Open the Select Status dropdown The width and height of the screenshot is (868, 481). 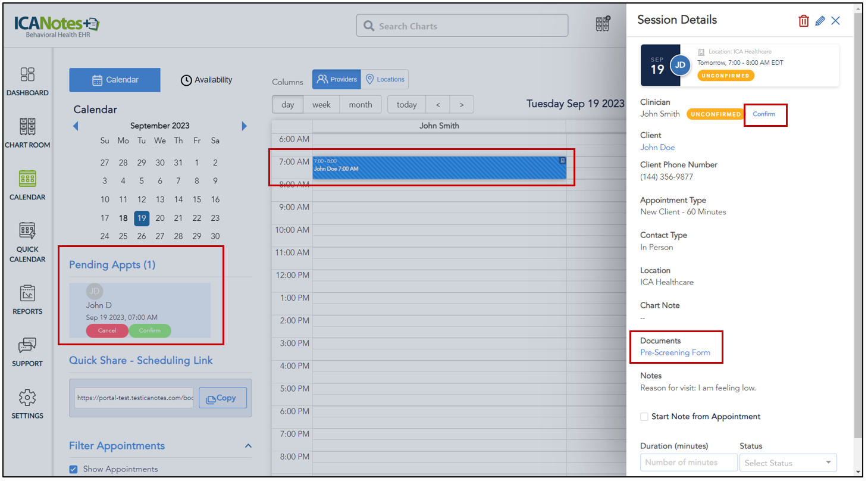[788, 463]
